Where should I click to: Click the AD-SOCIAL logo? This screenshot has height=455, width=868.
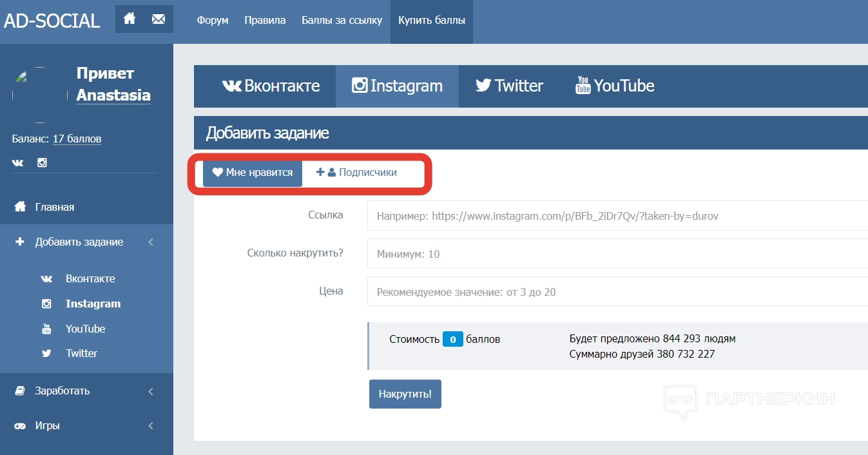(x=52, y=21)
